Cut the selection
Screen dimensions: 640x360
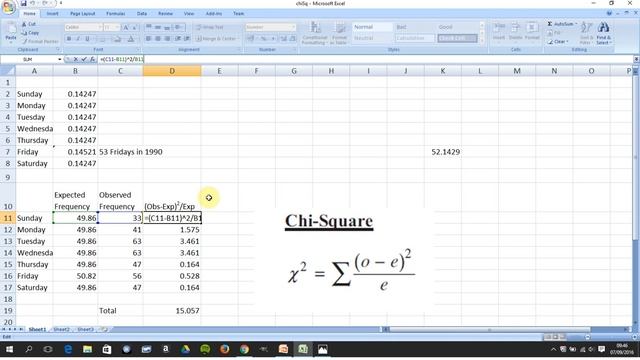29,24
